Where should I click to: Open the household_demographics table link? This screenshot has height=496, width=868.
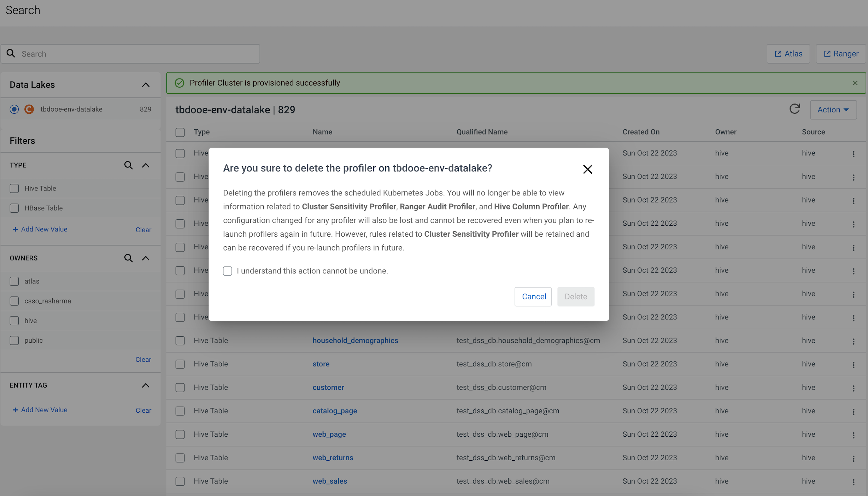355,341
